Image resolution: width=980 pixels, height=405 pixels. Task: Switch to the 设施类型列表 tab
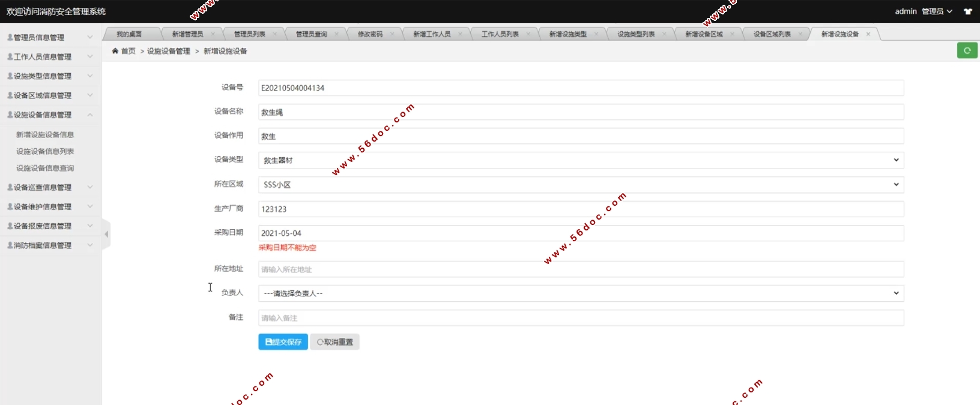coord(636,34)
